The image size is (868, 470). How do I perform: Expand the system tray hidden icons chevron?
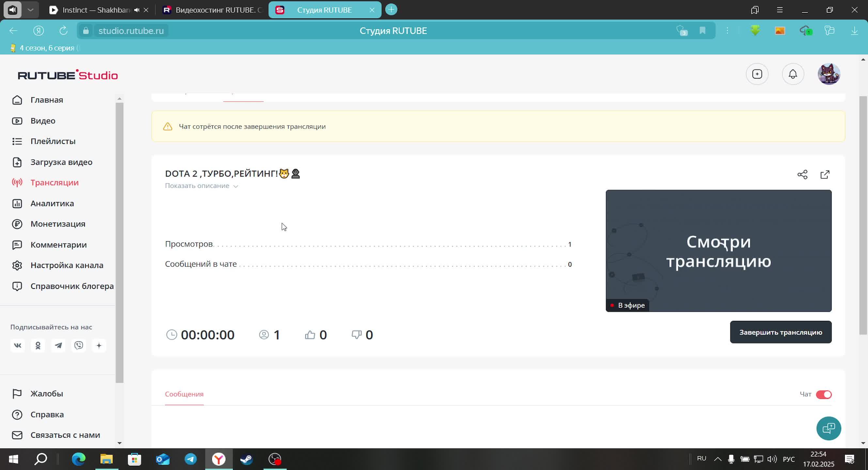click(718, 460)
